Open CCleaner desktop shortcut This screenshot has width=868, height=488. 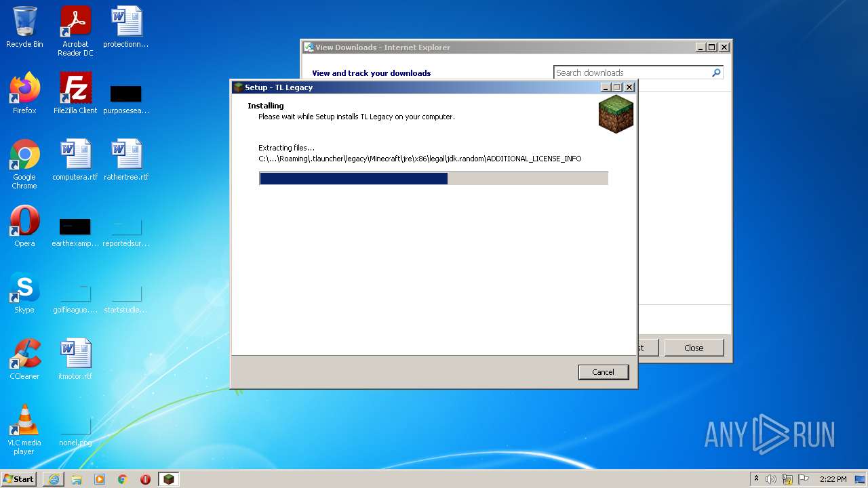(24, 359)
